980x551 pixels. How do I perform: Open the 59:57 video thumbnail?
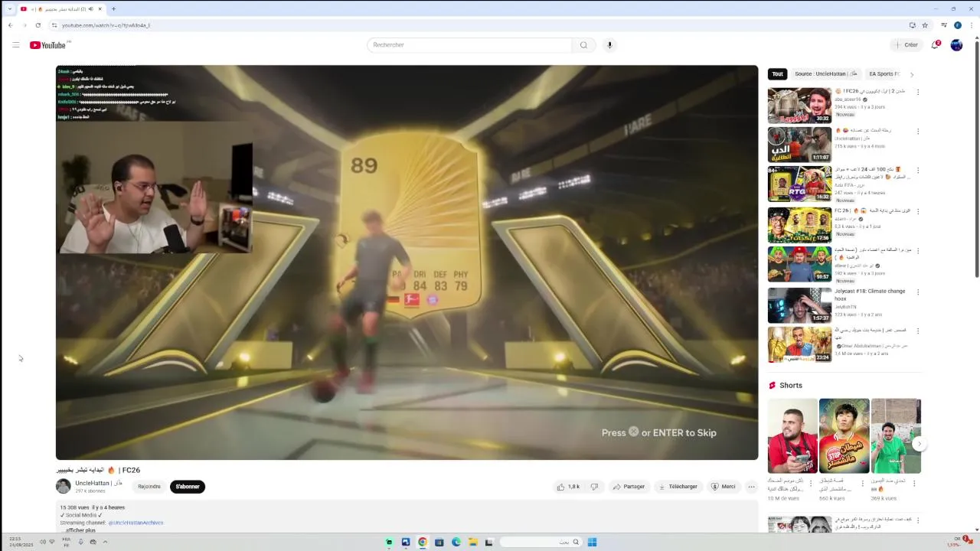799,264
